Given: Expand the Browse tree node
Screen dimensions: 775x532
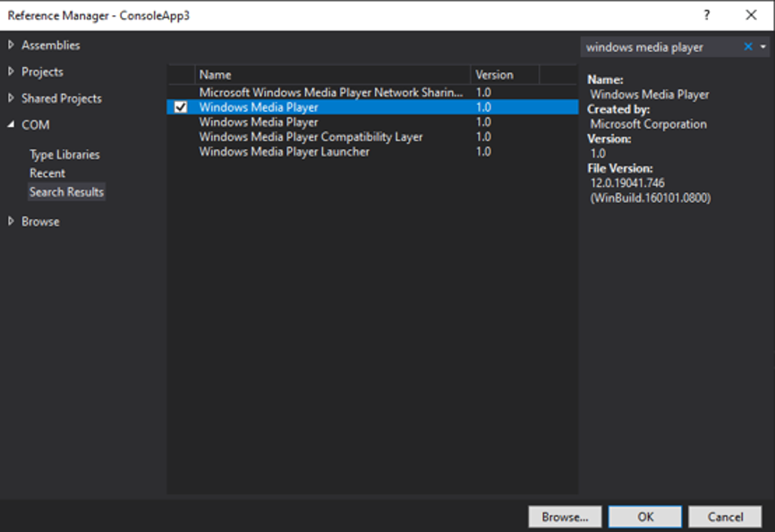Looking at the screenshot, I should [11, 222].
